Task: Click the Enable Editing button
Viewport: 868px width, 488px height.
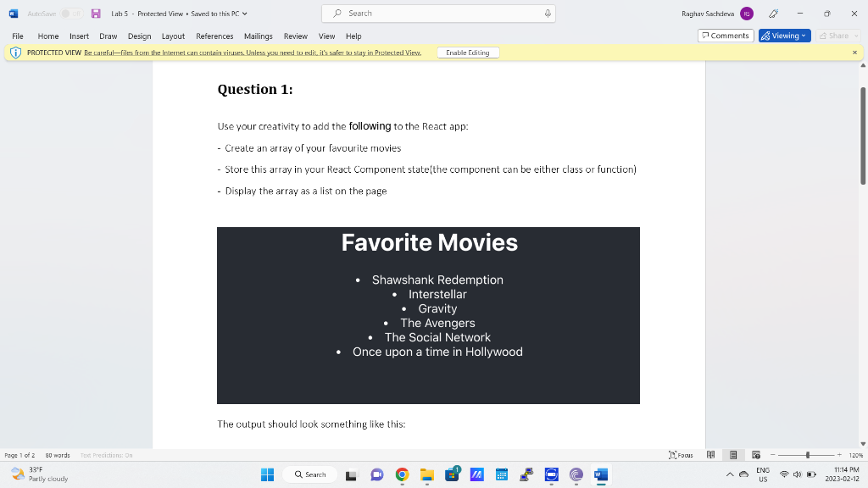Action: [x=467, y=52]
